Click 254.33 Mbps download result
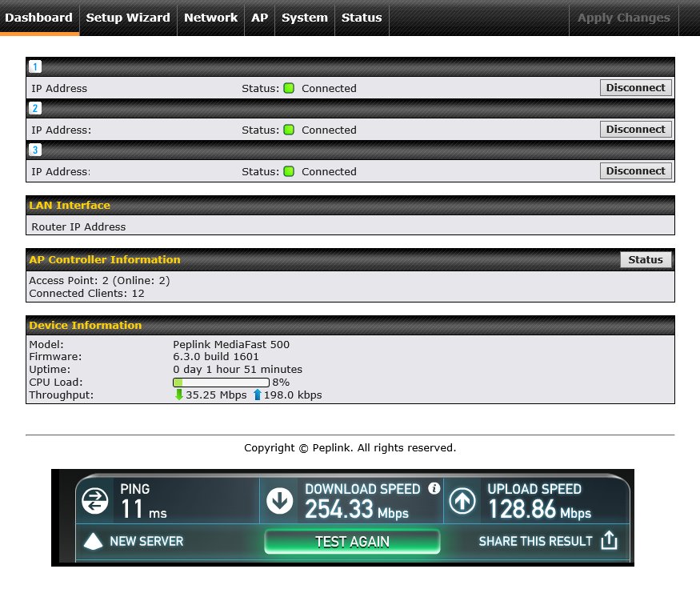Viewport: 700px width, 589px height. (357, 509)
